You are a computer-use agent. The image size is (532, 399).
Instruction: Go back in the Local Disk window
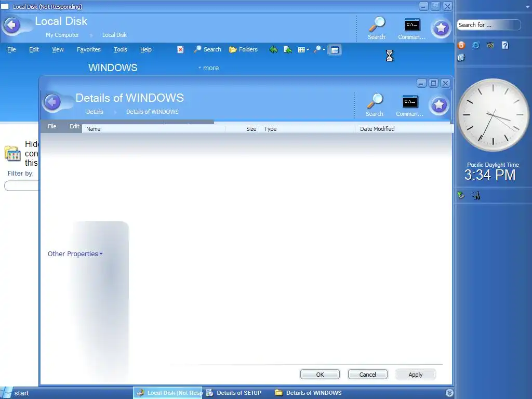tap(11, 25)
